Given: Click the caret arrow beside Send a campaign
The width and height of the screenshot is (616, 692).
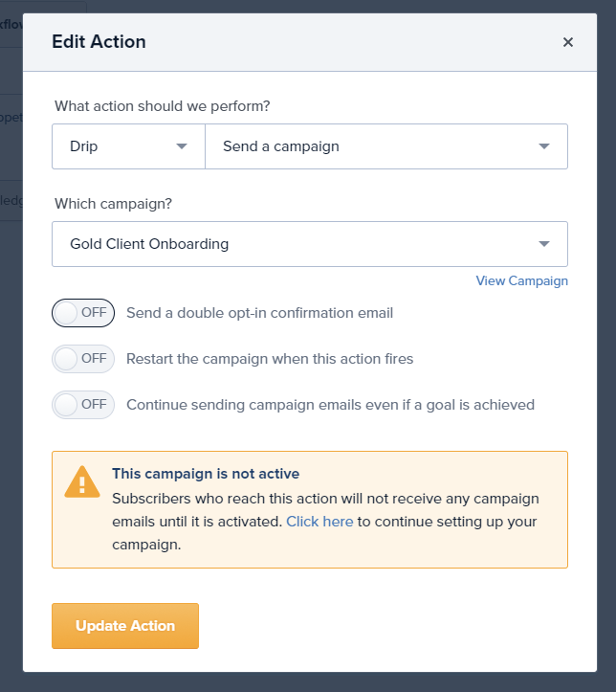Looking at the screenshot, I should 544,146.
